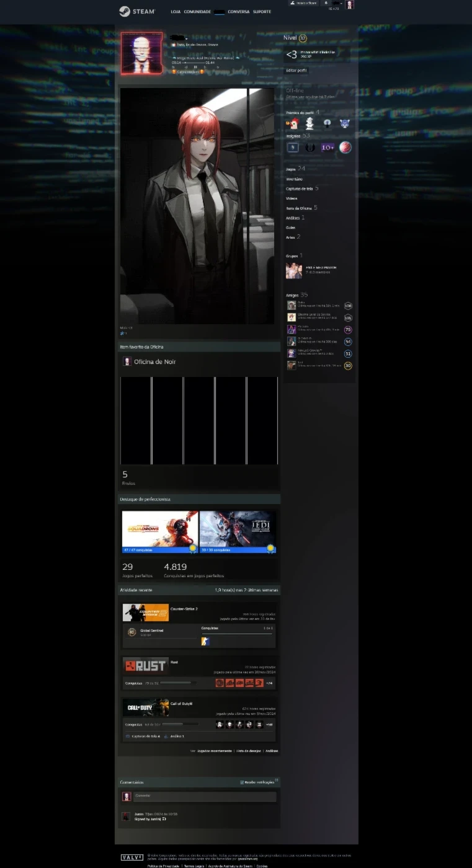Viewport: 472px width, 868px height.
Task: Open the red sphere badge
Action: click(x=345, y=147)
